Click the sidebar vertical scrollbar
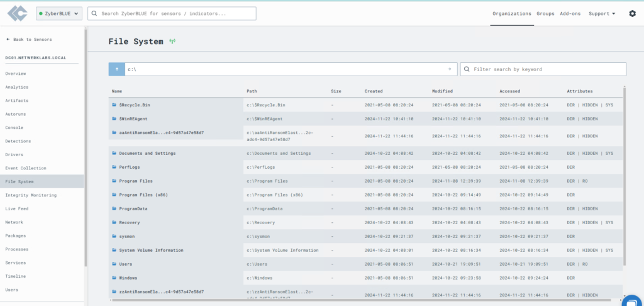Image resolution: width=644 pixels, height=306 pixels. pos(86,148)
